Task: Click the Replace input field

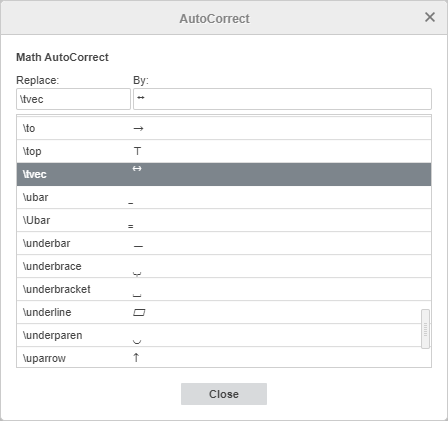Action: [73, 99]
